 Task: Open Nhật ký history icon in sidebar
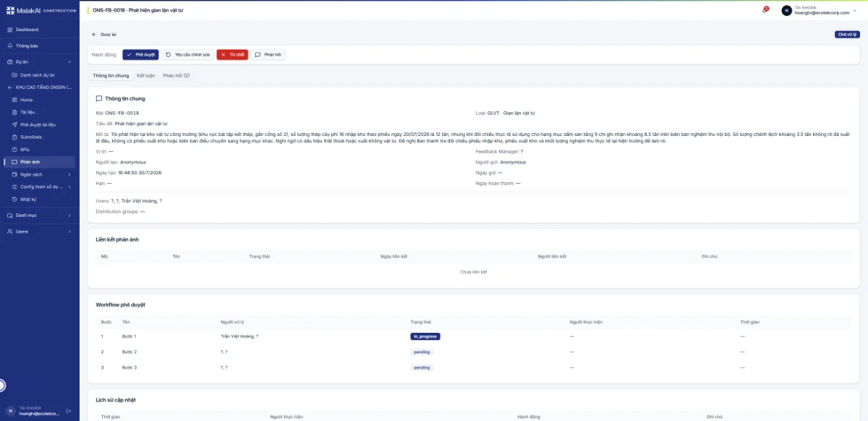click(14, 199)
